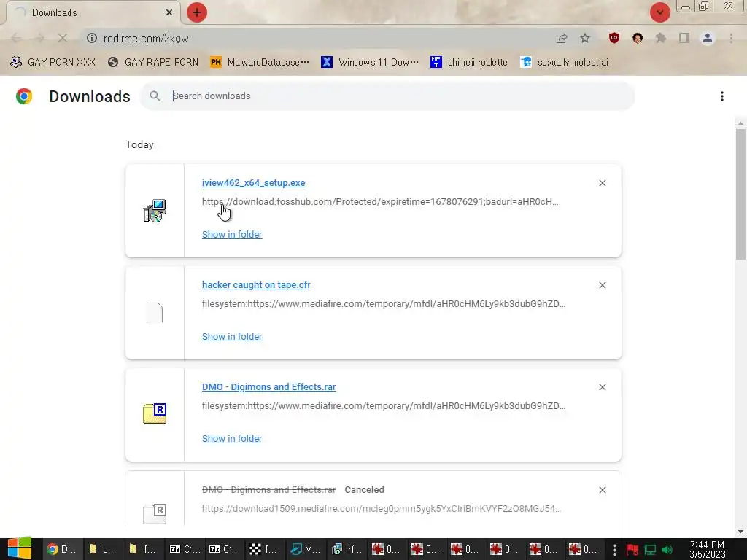The width and height of the screenshot is (747, 560).
Task: Remove iview462_x64_setup.exe from the list
Action: point(602,183)
